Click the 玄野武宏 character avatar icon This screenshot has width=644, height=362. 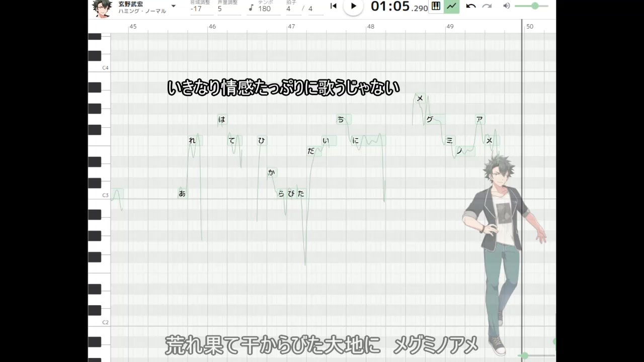(102, 8)
